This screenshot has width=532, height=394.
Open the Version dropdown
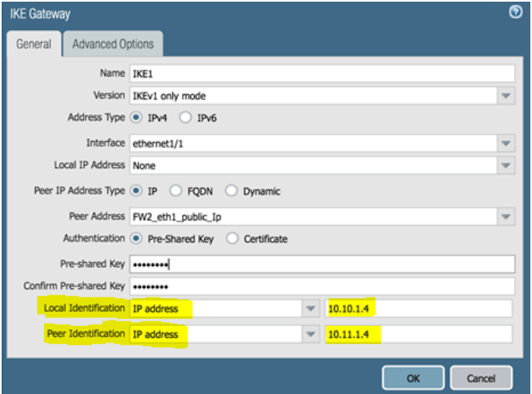506,96
